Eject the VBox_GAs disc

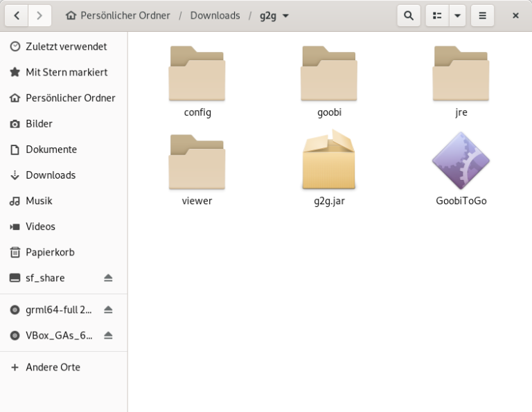108,335
